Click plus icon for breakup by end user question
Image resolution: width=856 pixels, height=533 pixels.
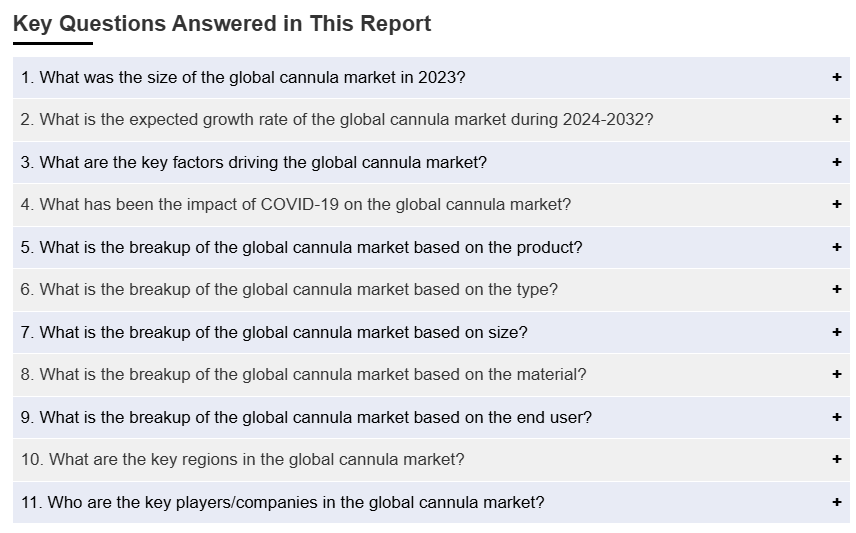pyautogui.click(x=837, y=417)
